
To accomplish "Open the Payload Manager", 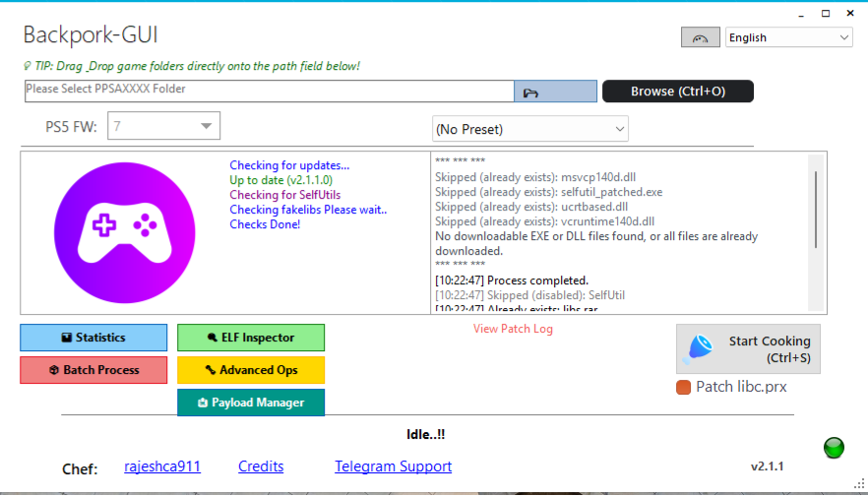I will pyautogui.click(x=251, y=403).
